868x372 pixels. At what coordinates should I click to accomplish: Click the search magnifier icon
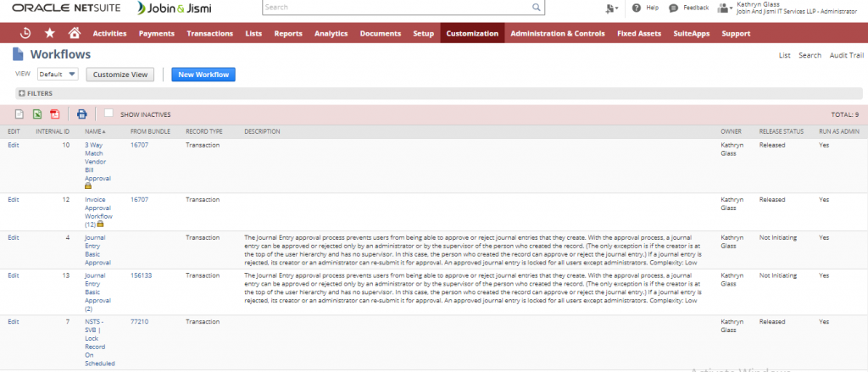pyautogui.click(x=537, y=8)
